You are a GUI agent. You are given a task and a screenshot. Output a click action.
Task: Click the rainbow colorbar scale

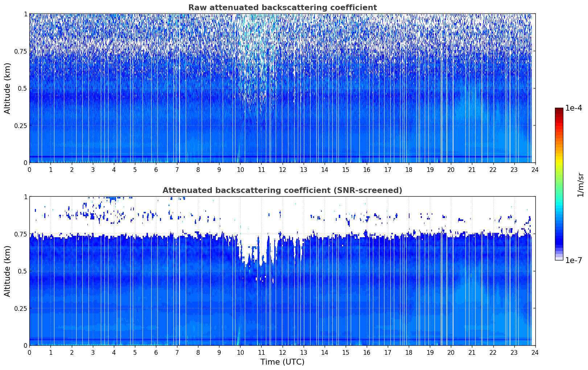(559, 184)
